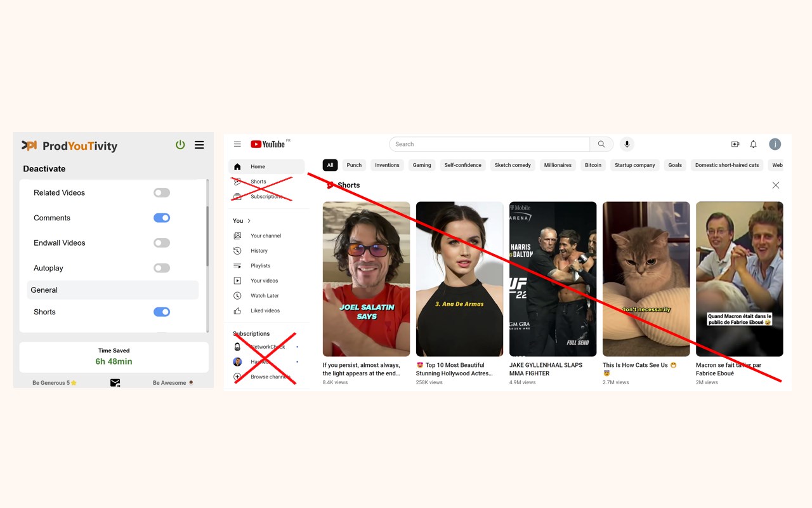Toggle the Autoplay switch

(x=162, y=268)
